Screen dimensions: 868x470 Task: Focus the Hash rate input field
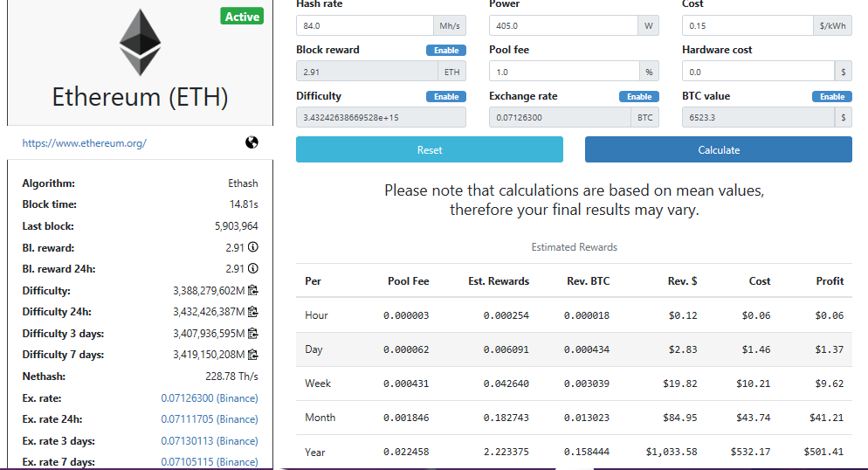tap(365, 25)
